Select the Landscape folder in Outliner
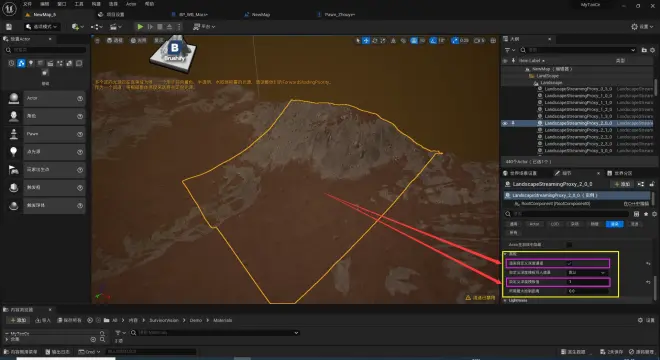Screen dimensions: 660x360 point(547,76)
